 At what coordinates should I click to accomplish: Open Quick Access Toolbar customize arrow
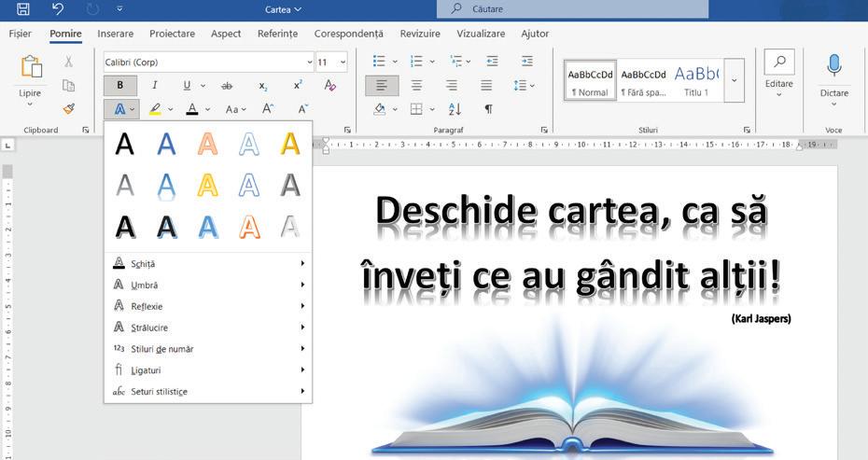[119, 8]
